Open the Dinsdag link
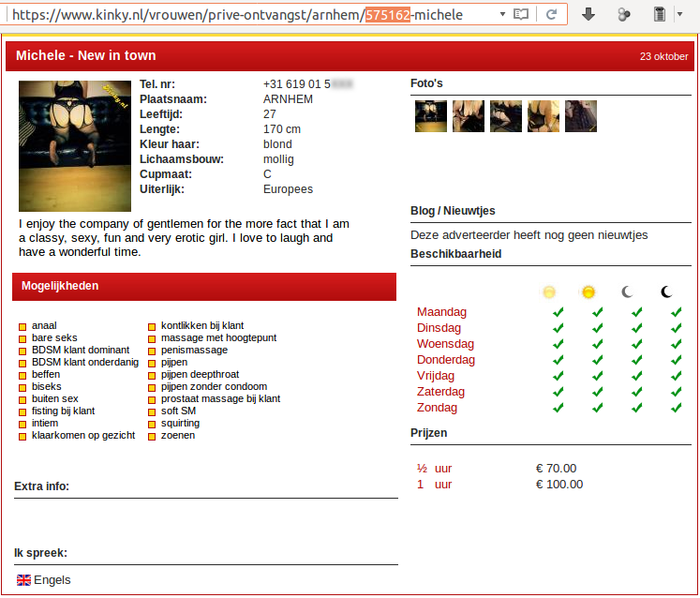The width and height of the screenshot is (700, 598). point(439,328)
